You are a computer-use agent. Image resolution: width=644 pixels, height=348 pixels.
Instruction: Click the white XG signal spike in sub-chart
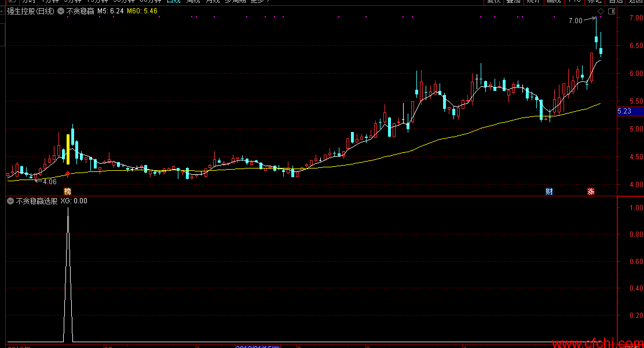pos(68,275)
